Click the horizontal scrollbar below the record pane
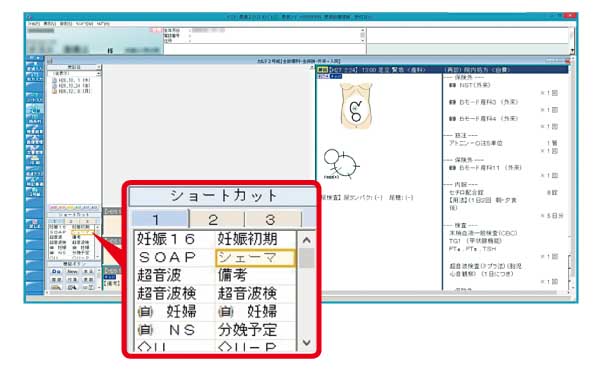 pyautogui.click(x=440, y=293)
